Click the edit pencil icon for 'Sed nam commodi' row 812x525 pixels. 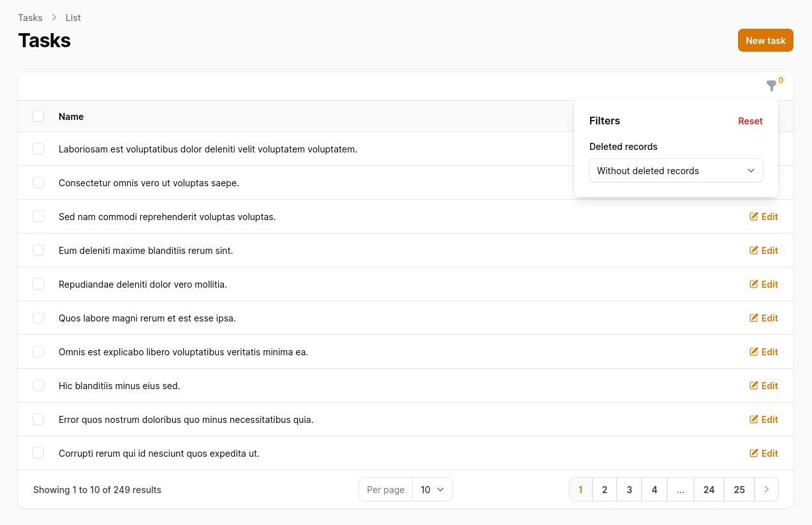[x=753, y=217]
